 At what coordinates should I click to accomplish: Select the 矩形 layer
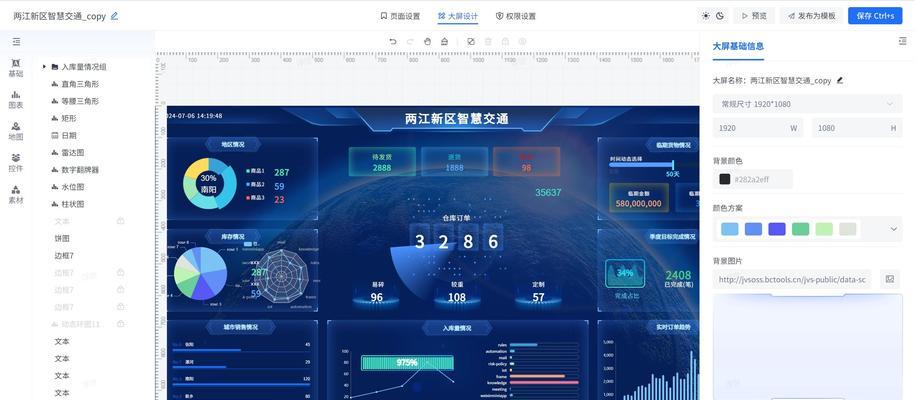click(69, 118)
